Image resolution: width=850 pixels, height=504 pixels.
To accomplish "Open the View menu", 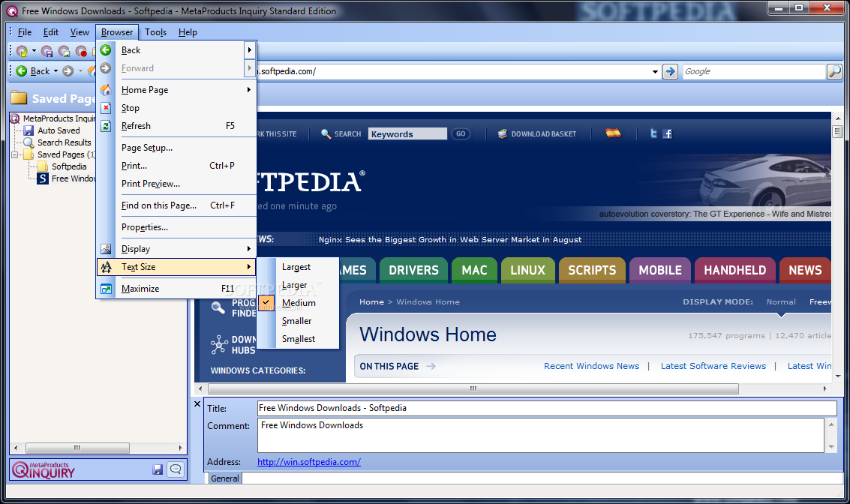I will (x=80, y=32).
